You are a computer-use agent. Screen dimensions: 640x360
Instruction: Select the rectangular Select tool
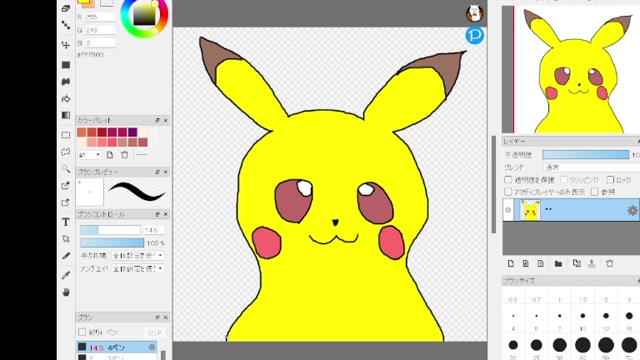click(66, 135)
